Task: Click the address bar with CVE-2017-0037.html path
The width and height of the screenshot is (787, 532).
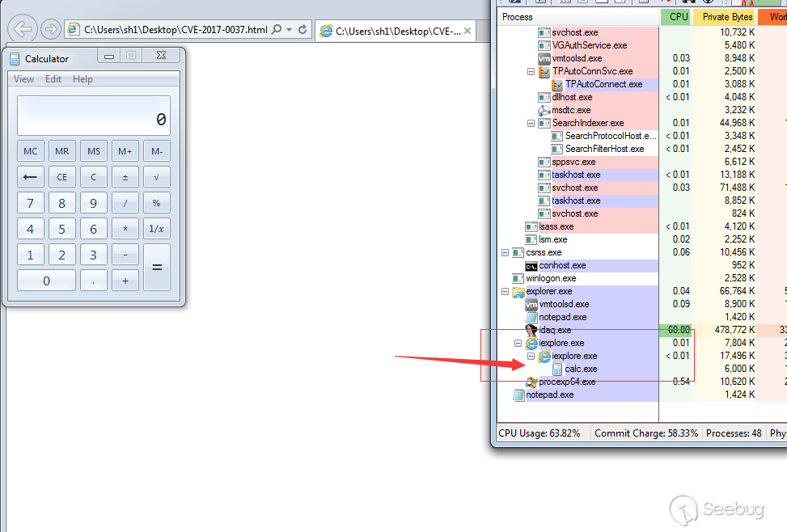Action: coord(176,30)
